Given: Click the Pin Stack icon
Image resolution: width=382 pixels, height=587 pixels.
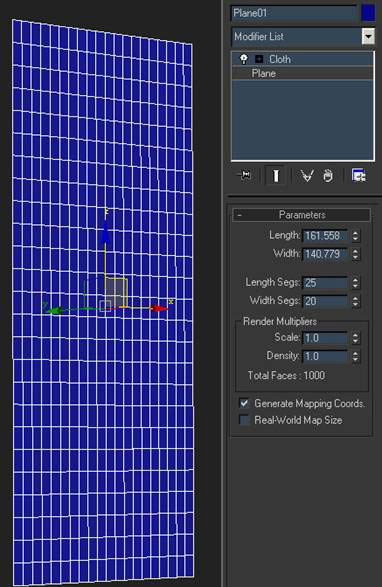Looking at the screenshot, I should coord(245,175).
